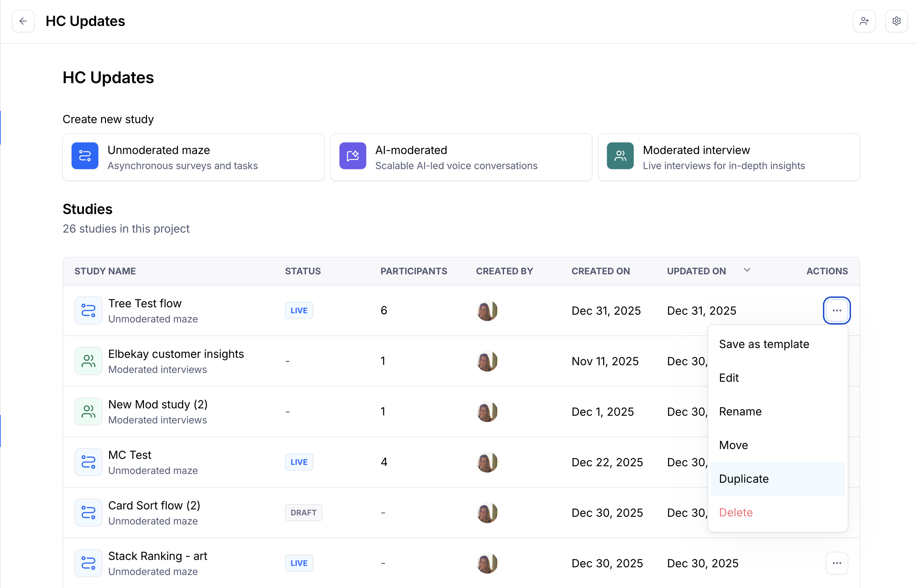The image size is (917, 588).
Task: Select Duplicate from the context menu
Action: (x=744, y=479)
